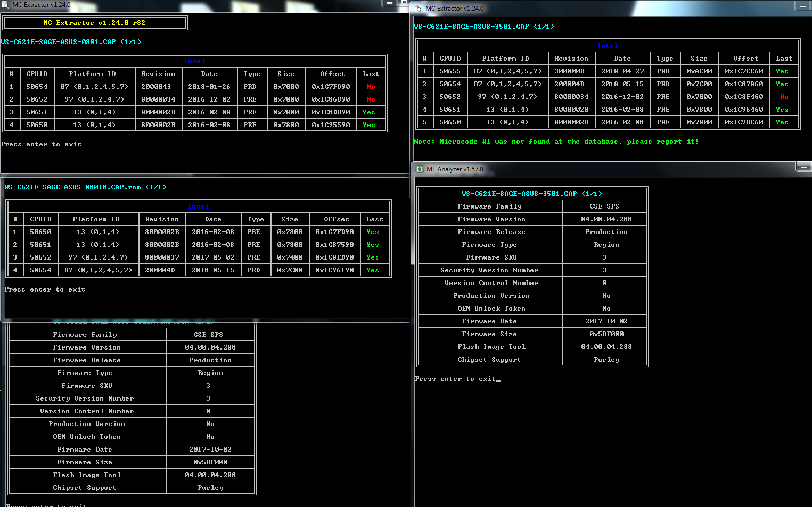Viewport: 812px width, 507px height.
Task: Select Firmware Date 2017-10-02 in the ME Analyzer v1.57.0 window
Action: 606,321
